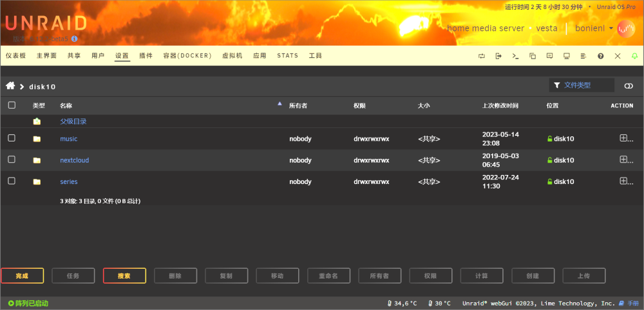Sort by 大小 column header

coord(424,105)
